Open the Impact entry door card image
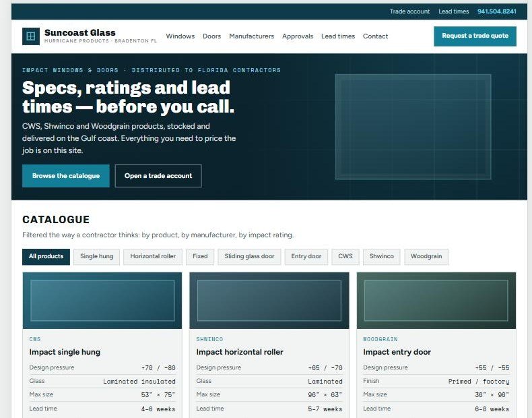This screenshot has height=418, width=532. 436,301
